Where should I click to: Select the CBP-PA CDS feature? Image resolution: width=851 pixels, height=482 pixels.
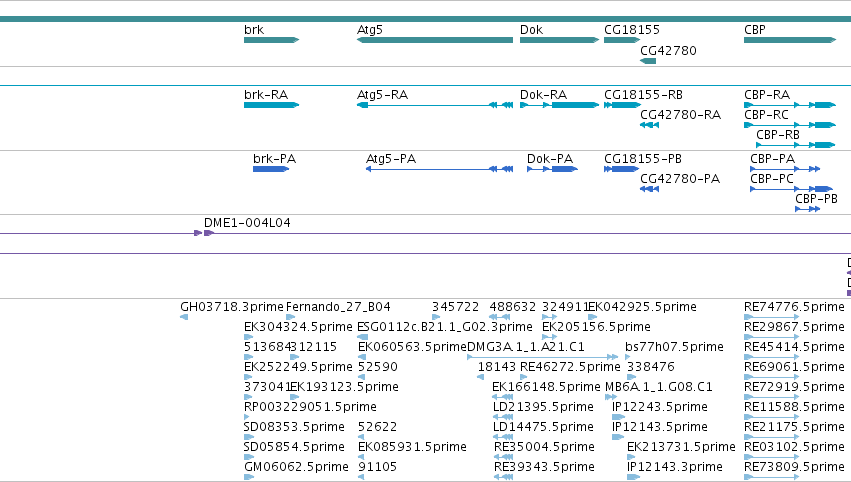coord(785,169)
